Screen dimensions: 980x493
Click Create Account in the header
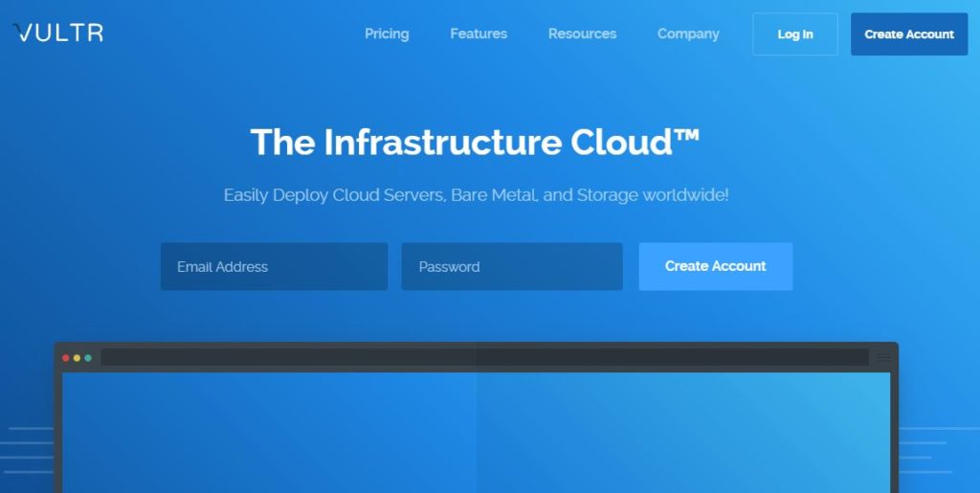point(909,34)
